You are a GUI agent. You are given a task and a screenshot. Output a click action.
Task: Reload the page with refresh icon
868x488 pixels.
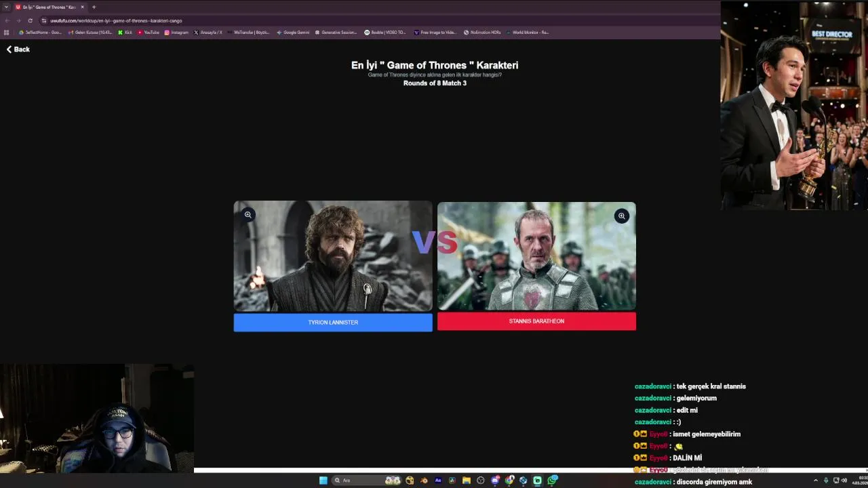(x=30, y=20)
